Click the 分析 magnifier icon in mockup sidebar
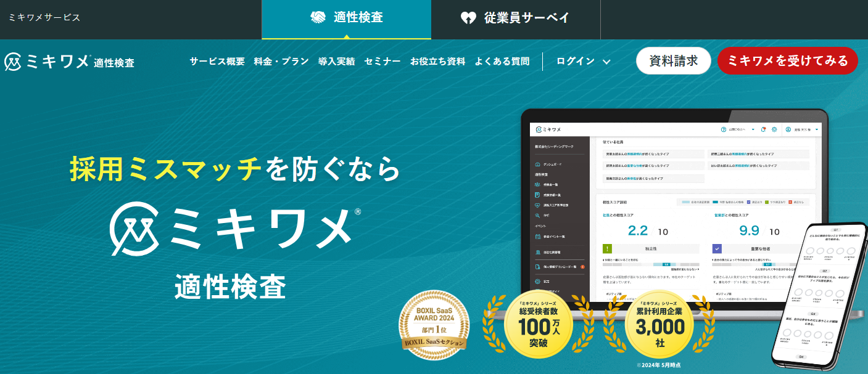 (538, 215)
